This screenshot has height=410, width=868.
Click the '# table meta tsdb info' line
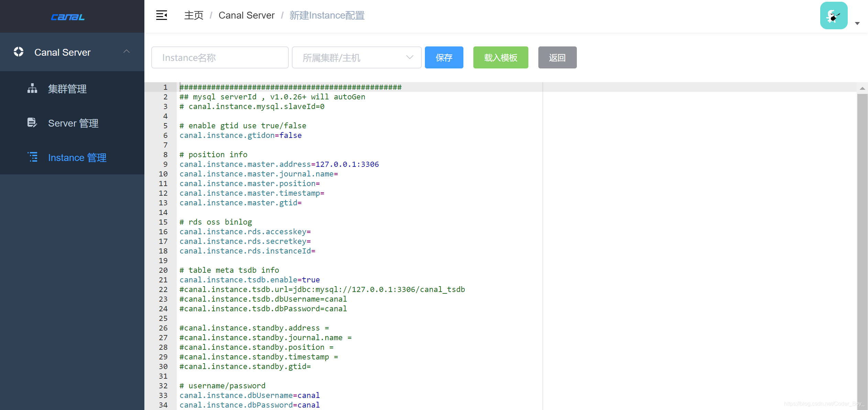click(229, 270)
